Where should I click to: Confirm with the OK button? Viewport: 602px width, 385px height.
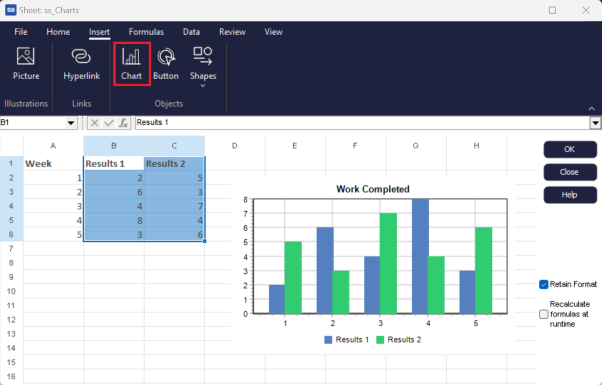[x=570, y=149]
